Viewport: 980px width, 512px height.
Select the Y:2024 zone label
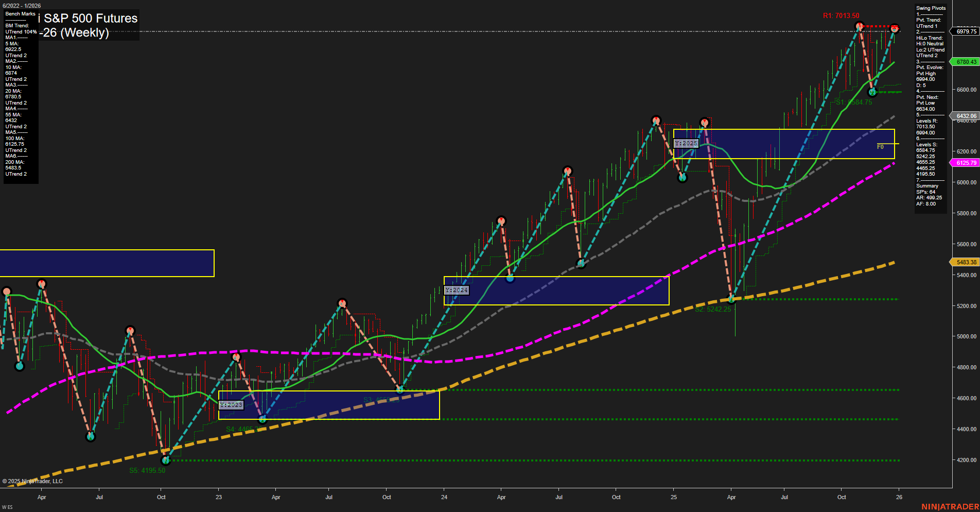coord(456,290)
